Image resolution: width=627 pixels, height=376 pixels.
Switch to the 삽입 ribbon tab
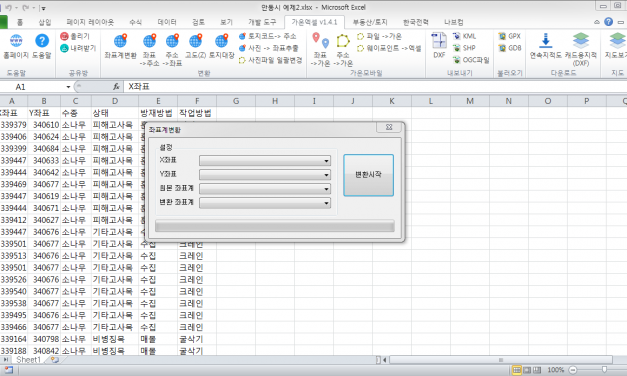click(45, 22)
